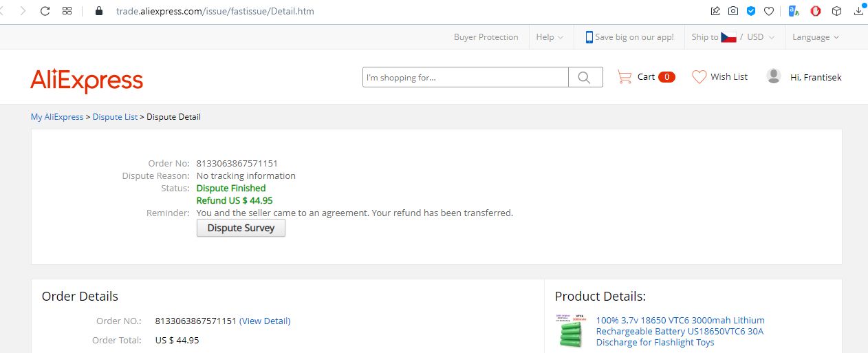Focus the "I'm shopping for..." search field
Screen dimensions: 868x353
click(x=465, y=77)
